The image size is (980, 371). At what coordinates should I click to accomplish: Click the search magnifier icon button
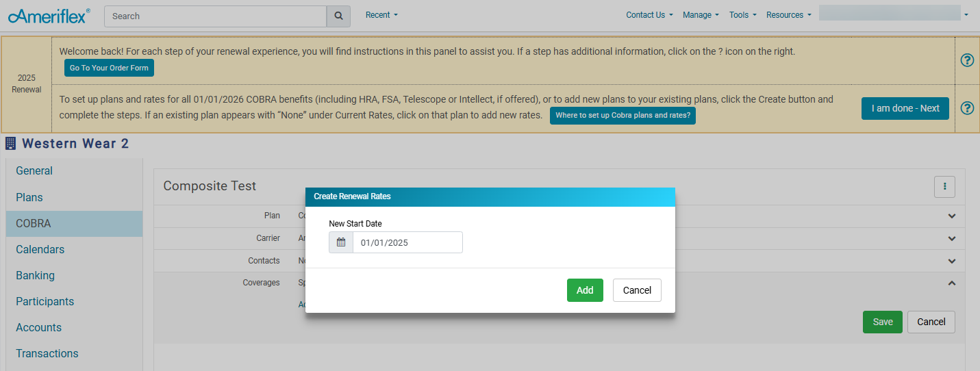(338, 16)
